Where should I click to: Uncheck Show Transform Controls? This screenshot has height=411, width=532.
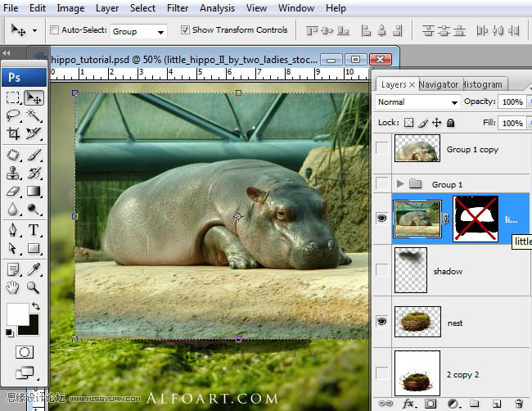click(184, 30)
